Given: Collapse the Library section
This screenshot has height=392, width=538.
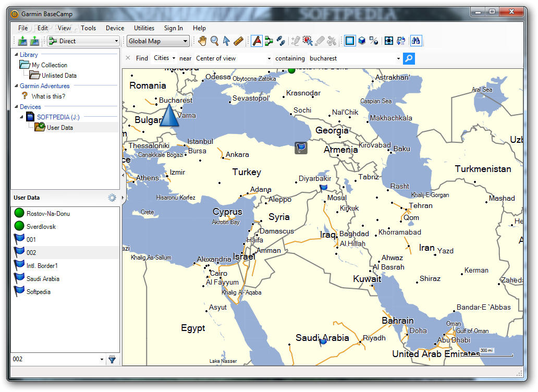Looking at the screenshot, I should (16, 54).
